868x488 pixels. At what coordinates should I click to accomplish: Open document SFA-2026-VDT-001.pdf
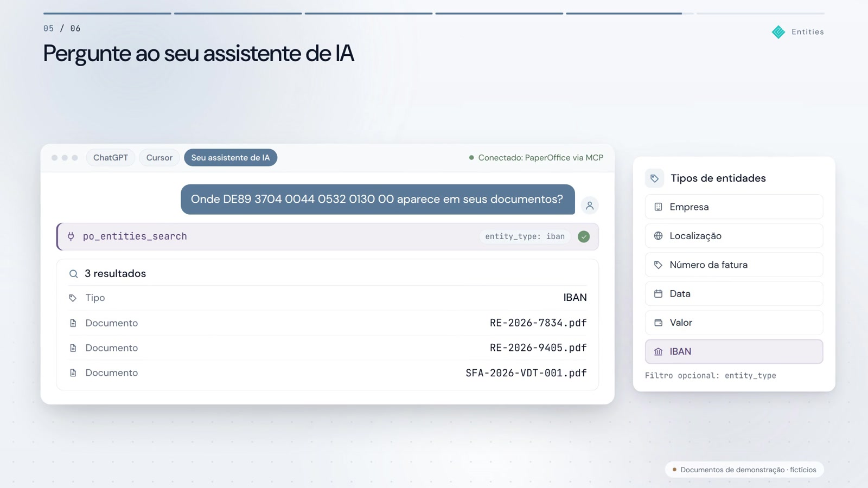coord(526,373)
